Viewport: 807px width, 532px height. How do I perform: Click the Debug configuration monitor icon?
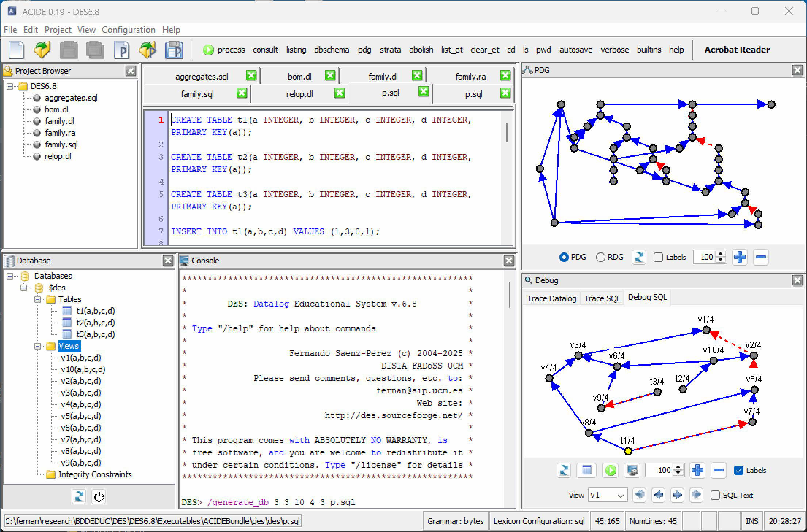pyautogui.click(x=632, y=470)
